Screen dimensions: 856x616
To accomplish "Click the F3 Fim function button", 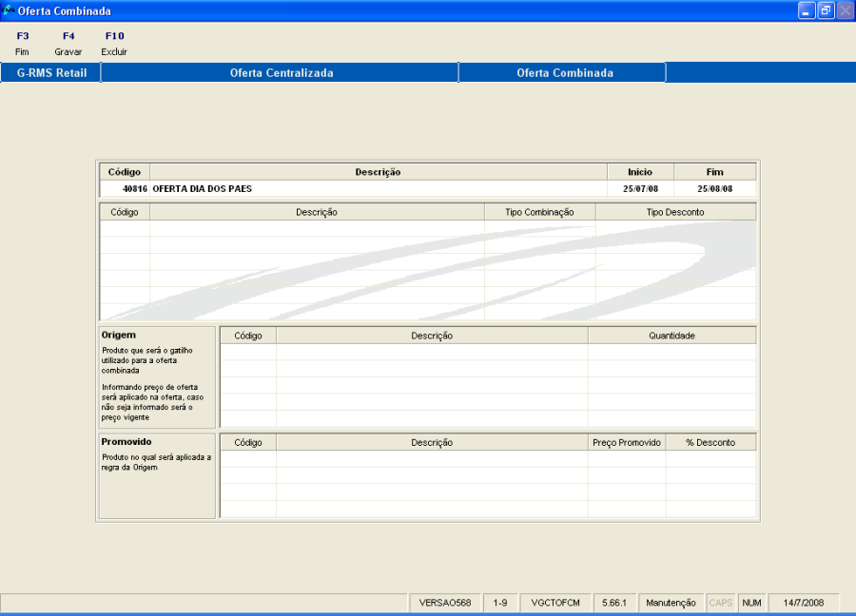I will click(x=23, y=44).
